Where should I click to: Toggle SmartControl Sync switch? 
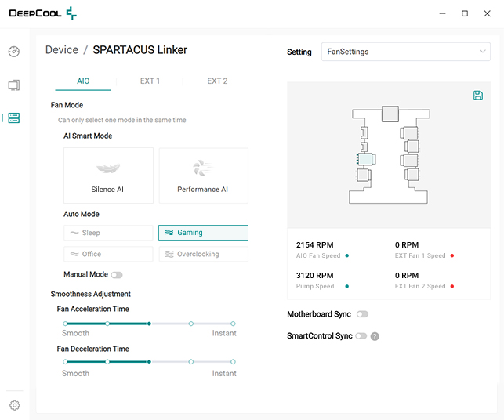coord(361,336)
